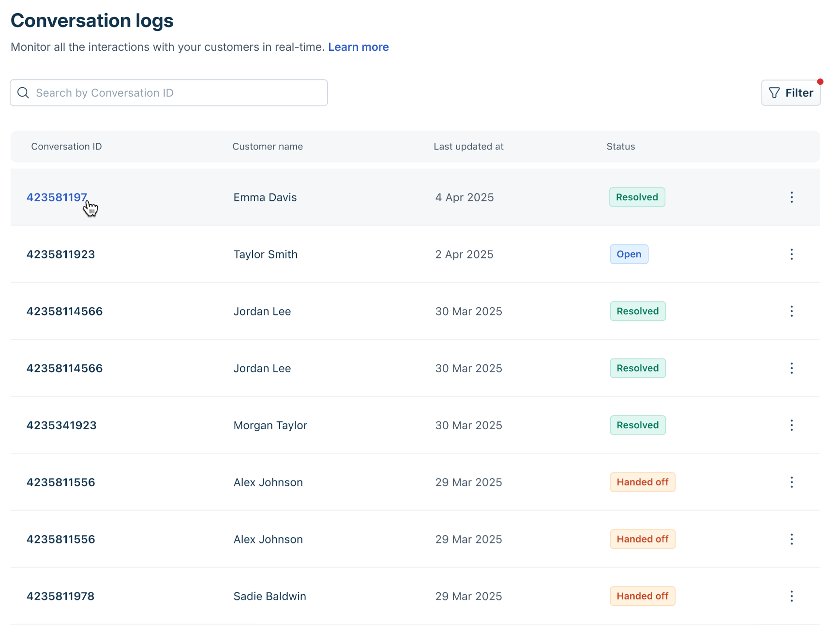
Task: Click the magnifier icon in the search box
Action: click(23, 92)
